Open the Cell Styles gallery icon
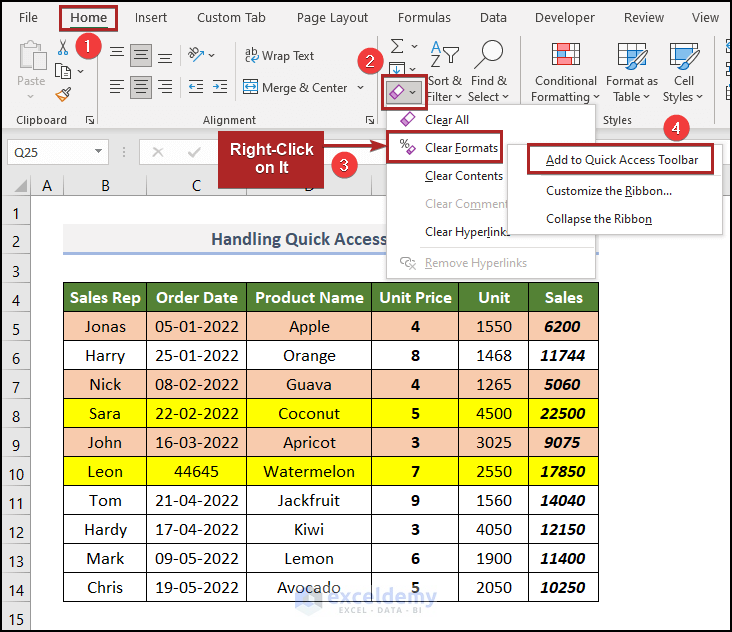 [x=684, y=55]
